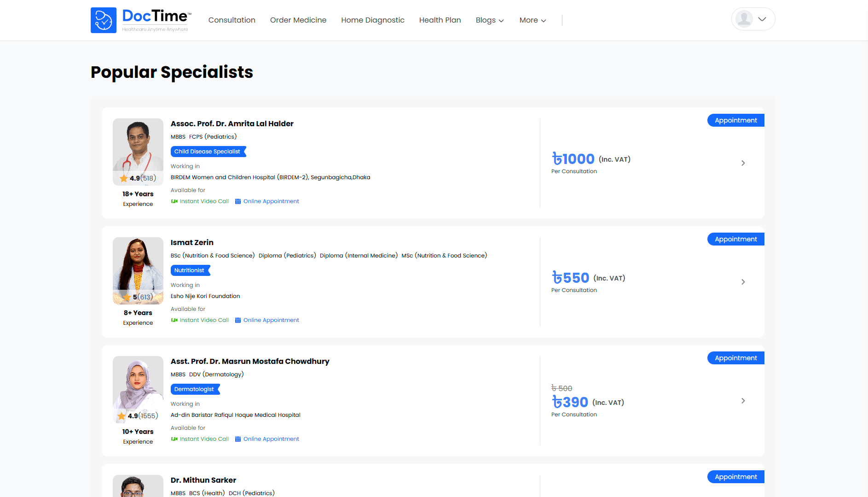The image size is (868, 497).
Task: Expand the Blogs dropdown
Action: click(x=490, y=20)
